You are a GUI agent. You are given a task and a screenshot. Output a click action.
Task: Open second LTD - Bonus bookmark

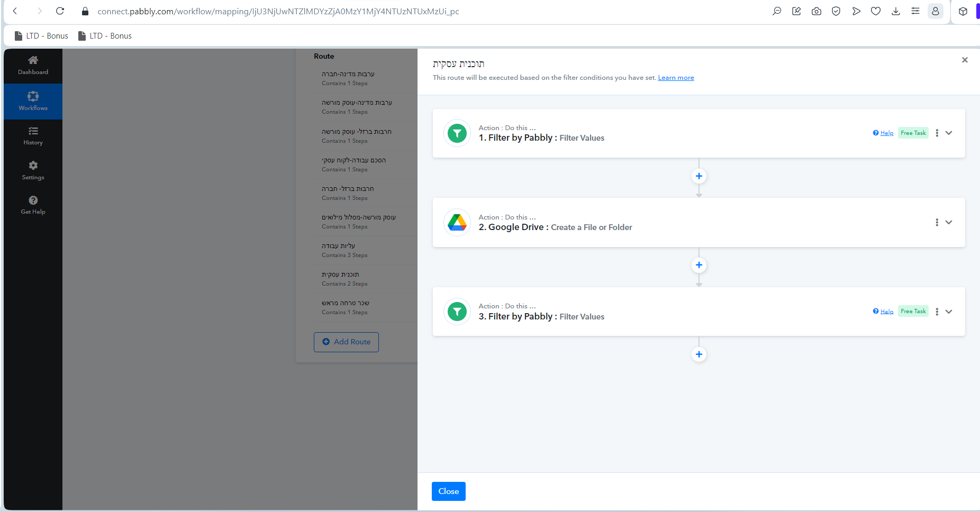pos(105,36)
